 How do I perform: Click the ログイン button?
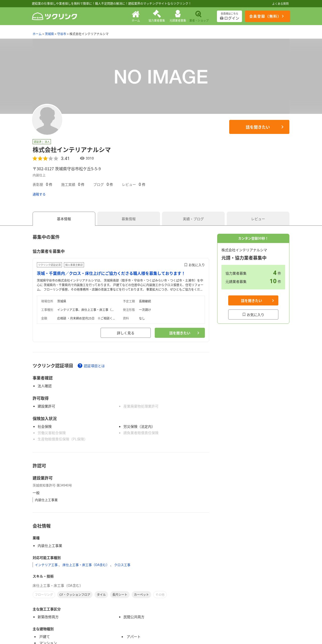coord(229,16)
